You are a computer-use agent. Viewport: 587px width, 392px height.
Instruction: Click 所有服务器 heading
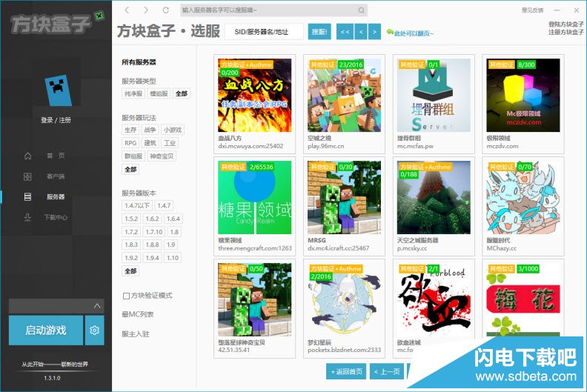pyautogui.click(x=139, y=62)
